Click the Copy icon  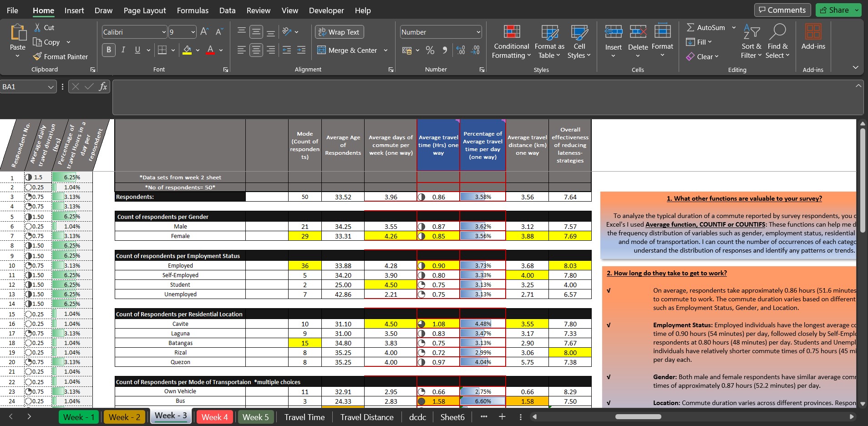(38, 42)
